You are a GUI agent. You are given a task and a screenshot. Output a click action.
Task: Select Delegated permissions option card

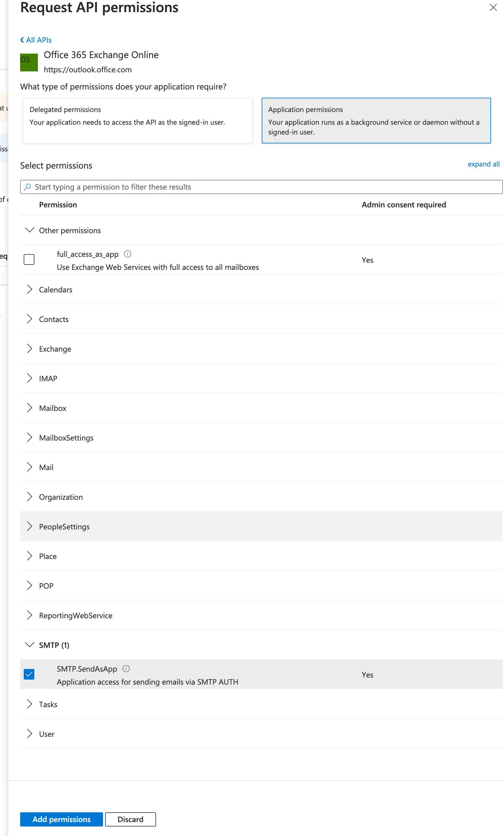pos(137,121)
